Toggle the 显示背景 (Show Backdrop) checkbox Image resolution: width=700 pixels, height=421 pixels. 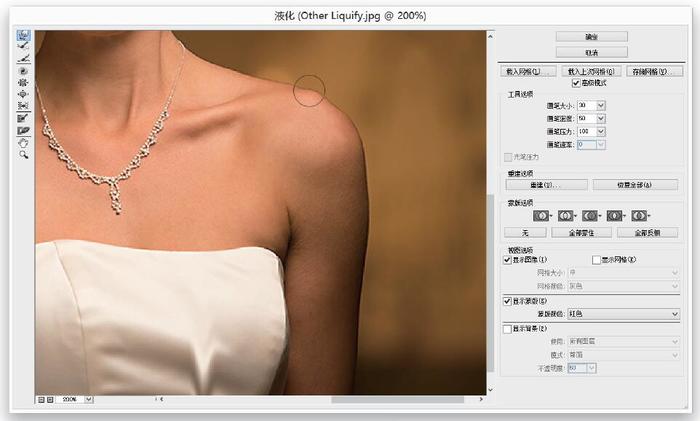(507, 327)
